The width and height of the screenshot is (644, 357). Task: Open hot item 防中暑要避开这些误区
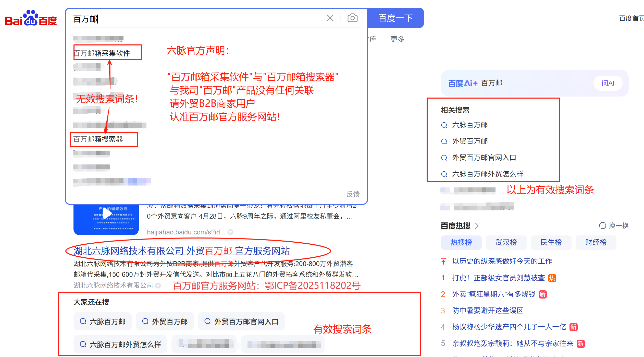pos(488,311)
